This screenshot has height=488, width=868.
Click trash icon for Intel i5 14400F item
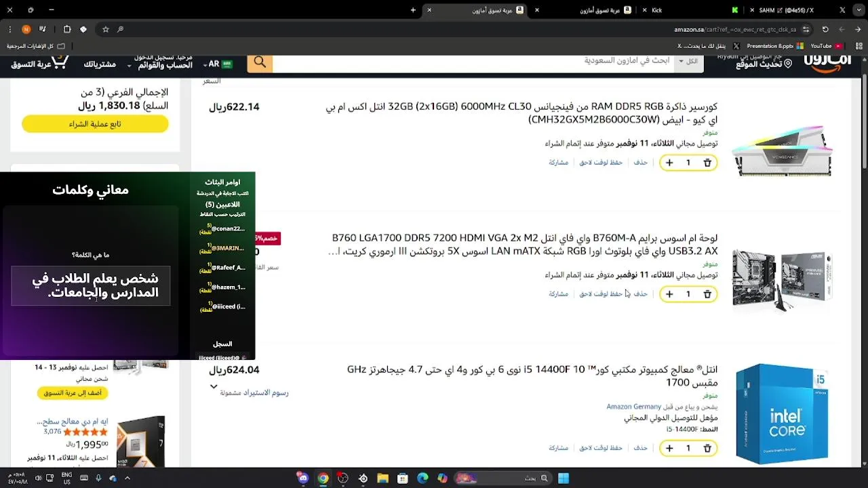(x=707, y=448)
